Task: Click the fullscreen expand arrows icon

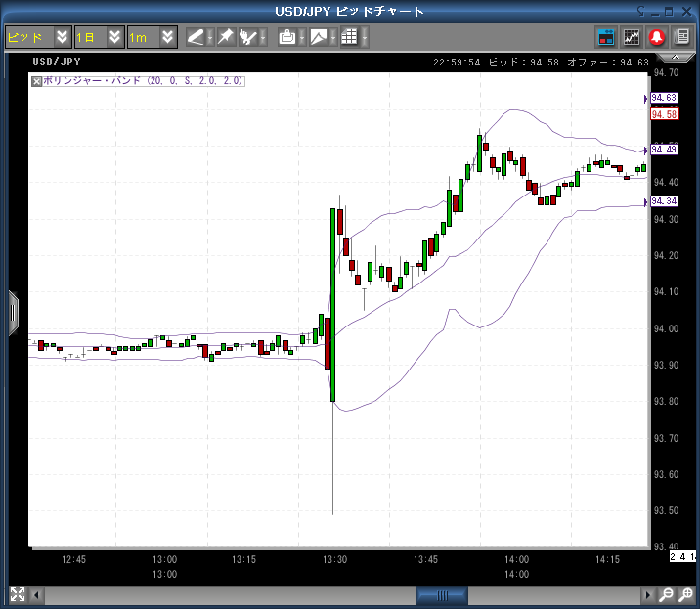Action: pos(17,594)
